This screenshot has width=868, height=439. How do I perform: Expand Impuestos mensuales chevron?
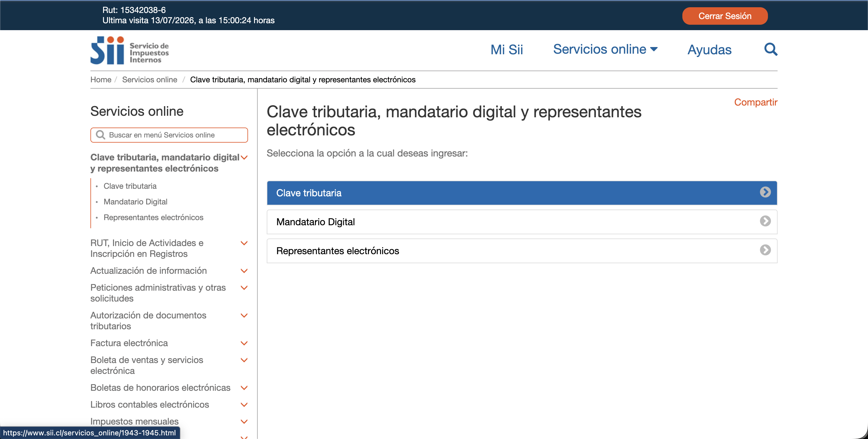tap(244, 422)
